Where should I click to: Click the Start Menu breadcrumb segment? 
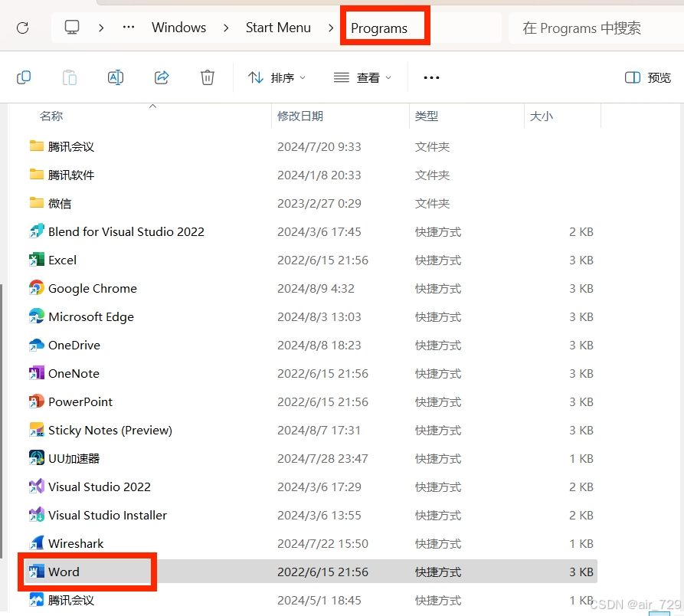click(278, 28)
